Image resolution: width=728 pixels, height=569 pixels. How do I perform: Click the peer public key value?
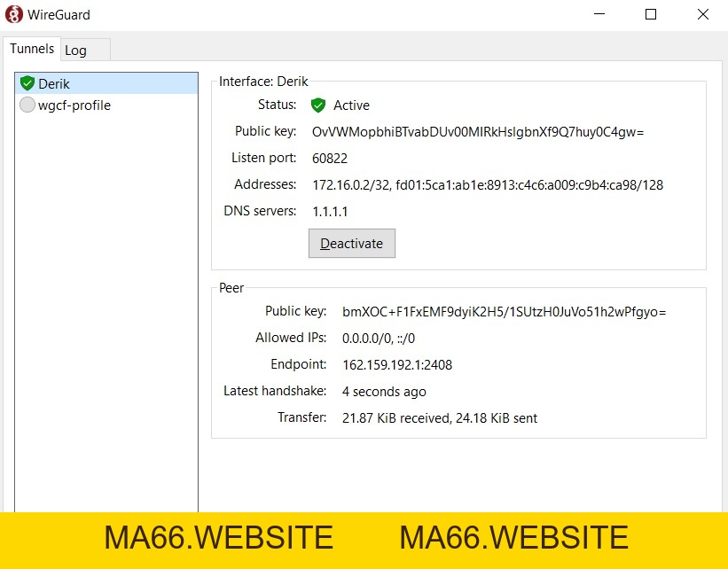[504, 312]
